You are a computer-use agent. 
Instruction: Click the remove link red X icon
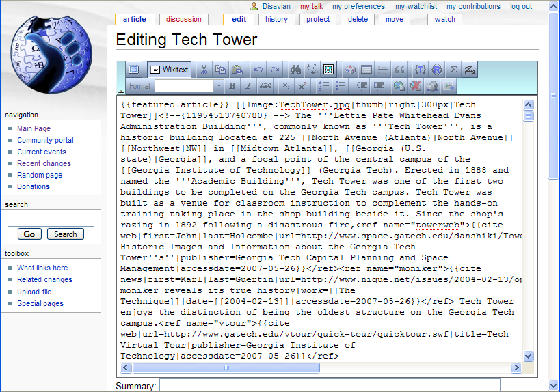coord(416,86)
